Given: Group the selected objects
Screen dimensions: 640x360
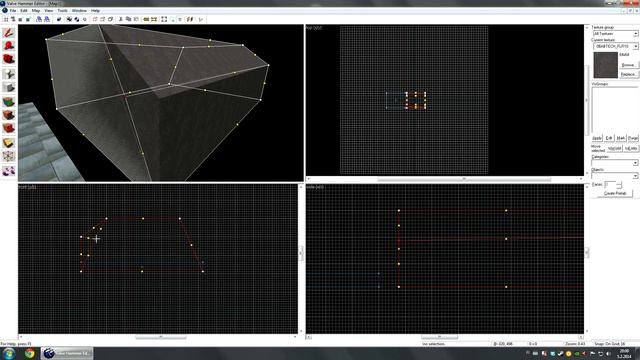Looking at the screenshot, I should (69, 19).
